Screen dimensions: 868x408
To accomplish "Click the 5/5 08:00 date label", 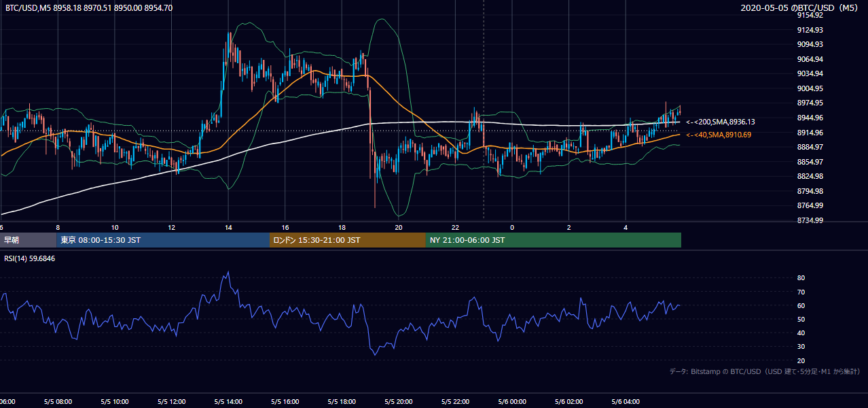I will click(x=58, y=401).
